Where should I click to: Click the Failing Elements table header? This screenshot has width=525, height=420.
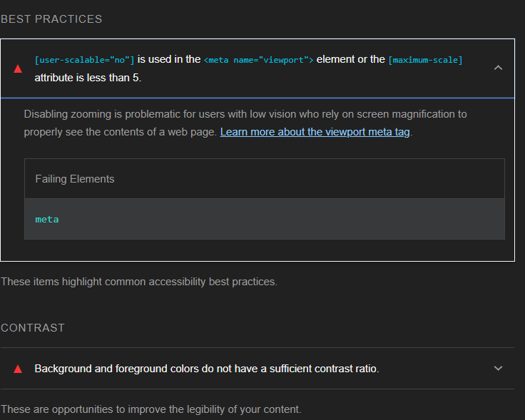(75, 179)
